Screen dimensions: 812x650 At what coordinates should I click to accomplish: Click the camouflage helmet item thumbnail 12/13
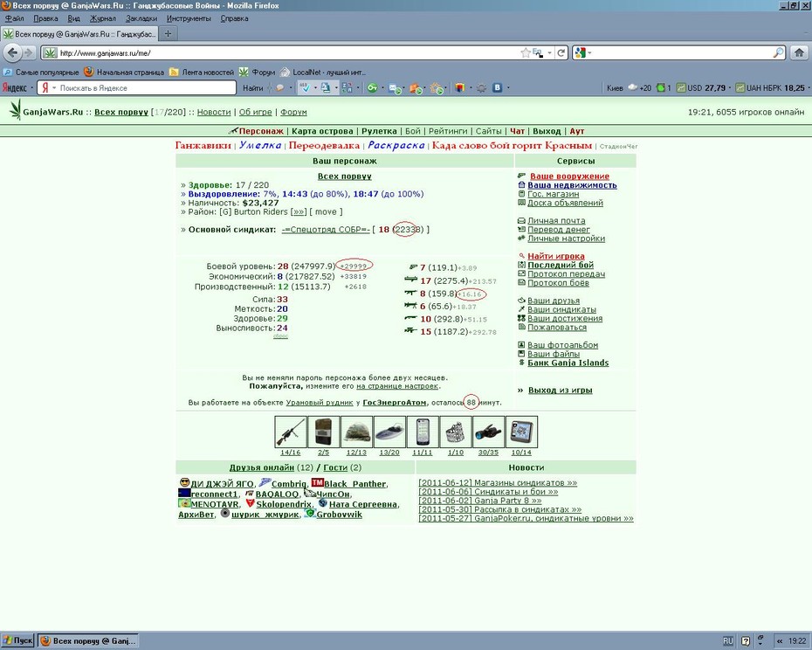click(x=356, y=432)
